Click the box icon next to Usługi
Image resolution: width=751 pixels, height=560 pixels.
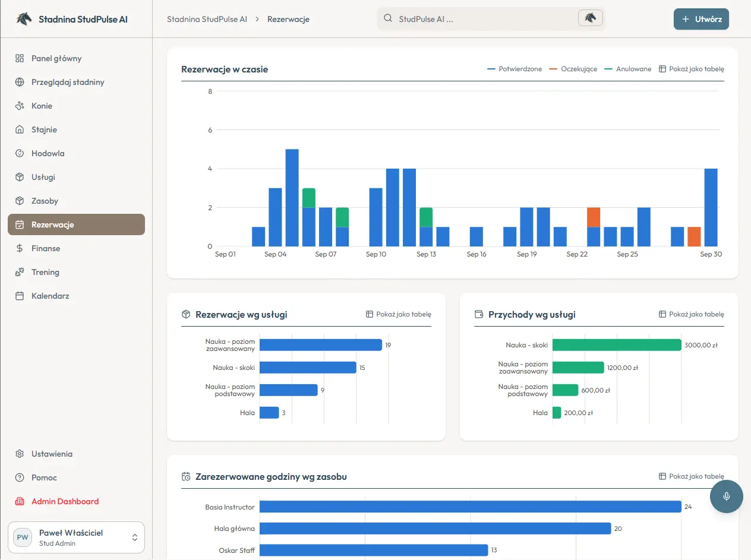[20, 177]
